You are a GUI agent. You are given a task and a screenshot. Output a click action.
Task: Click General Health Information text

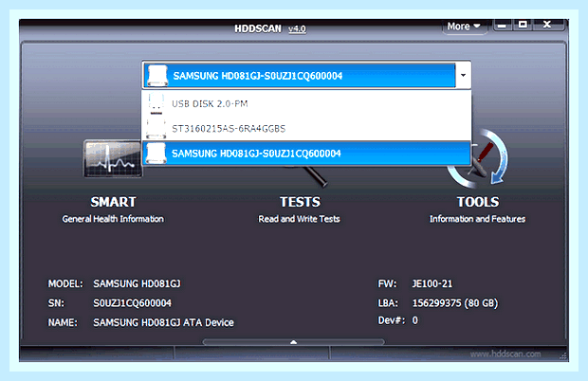(x=113, y=219)
